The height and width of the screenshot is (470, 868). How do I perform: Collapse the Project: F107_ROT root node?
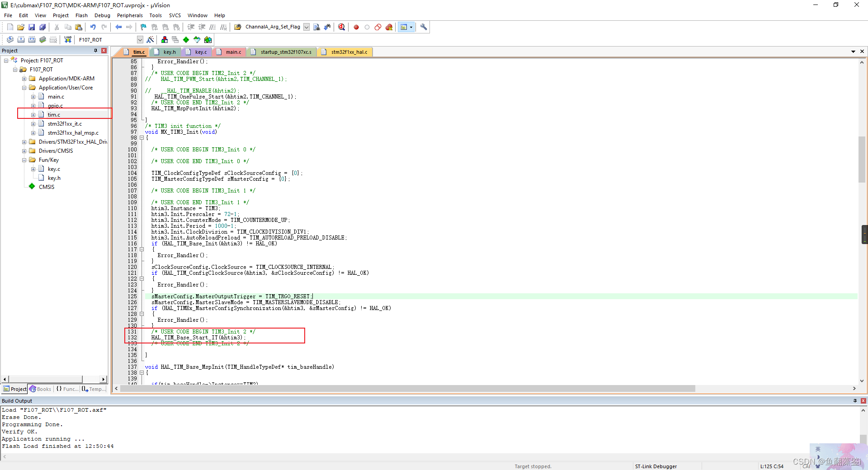click(6, 61)
